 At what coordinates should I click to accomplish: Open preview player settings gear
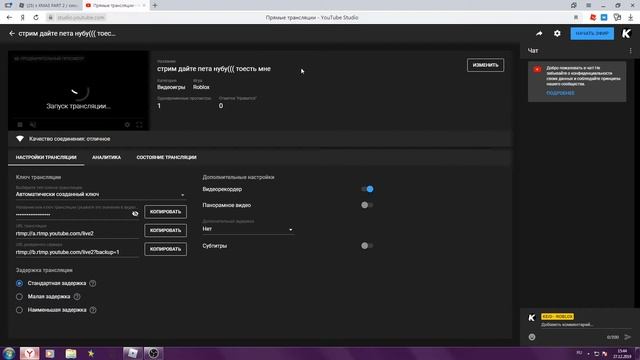tap(127, 124)
